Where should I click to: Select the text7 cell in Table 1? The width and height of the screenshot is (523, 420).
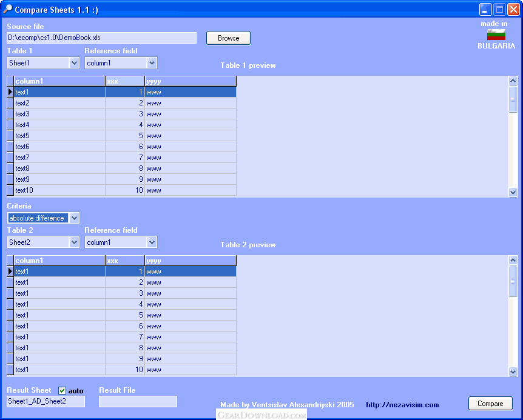point(59,158)
